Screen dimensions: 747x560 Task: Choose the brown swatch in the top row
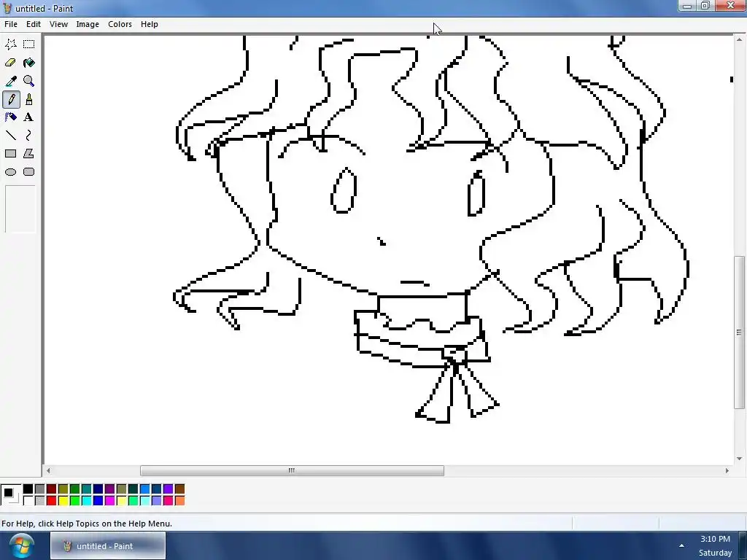(x=179, y=489)
